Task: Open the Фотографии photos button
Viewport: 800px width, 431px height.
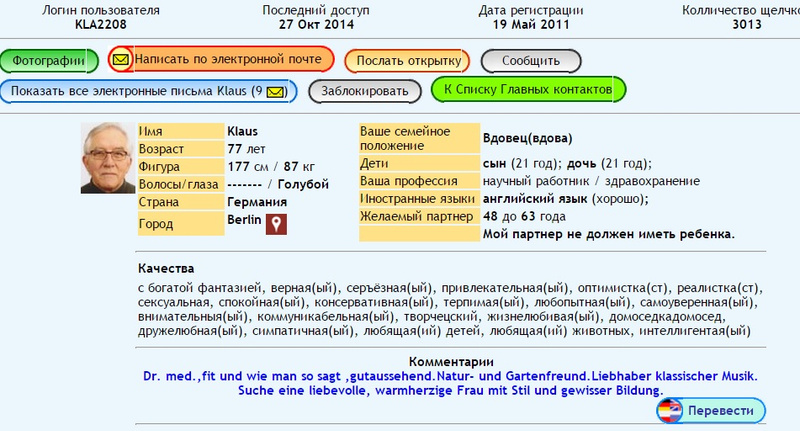Action: (x=49, y=61)
